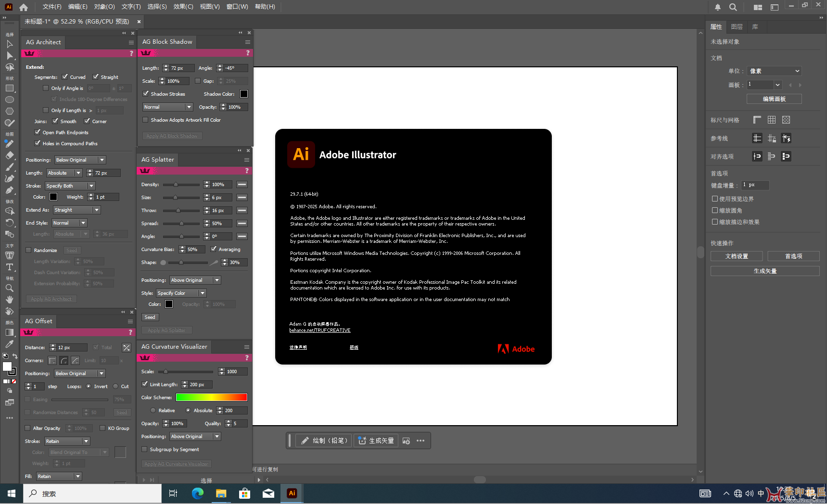Expand the Extend As Straight dropdown

click(76, 210)
